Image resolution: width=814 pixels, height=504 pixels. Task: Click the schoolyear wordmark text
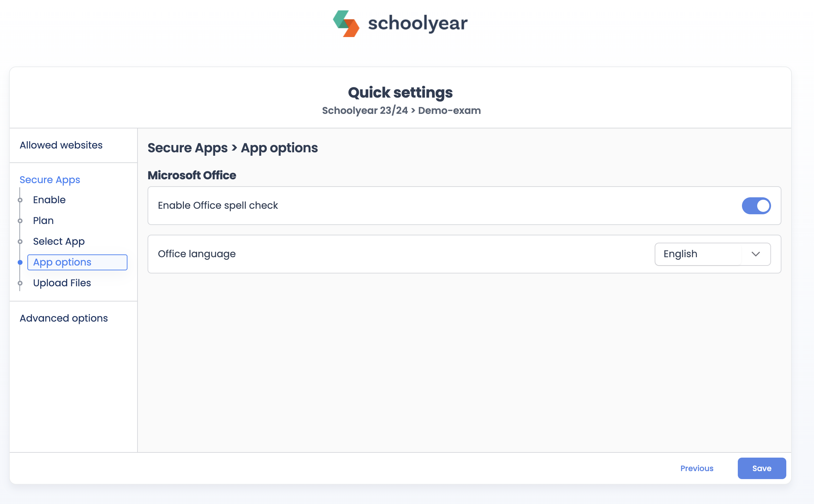tap(418, 24)
